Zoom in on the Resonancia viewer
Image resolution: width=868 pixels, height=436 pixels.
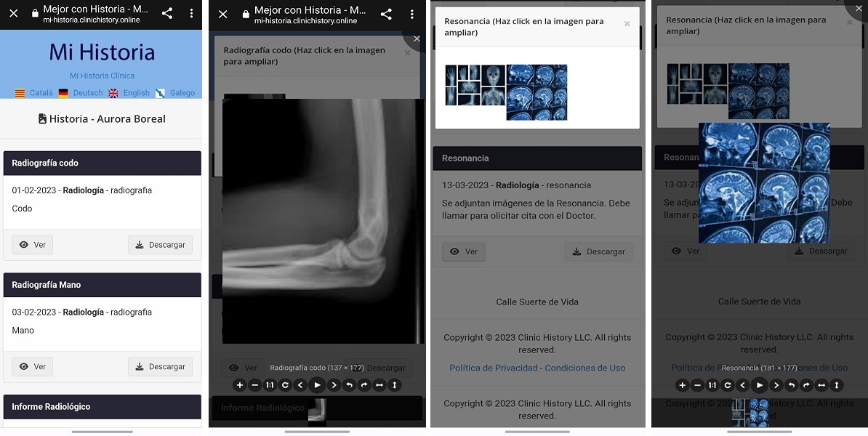tap(683, 385)
